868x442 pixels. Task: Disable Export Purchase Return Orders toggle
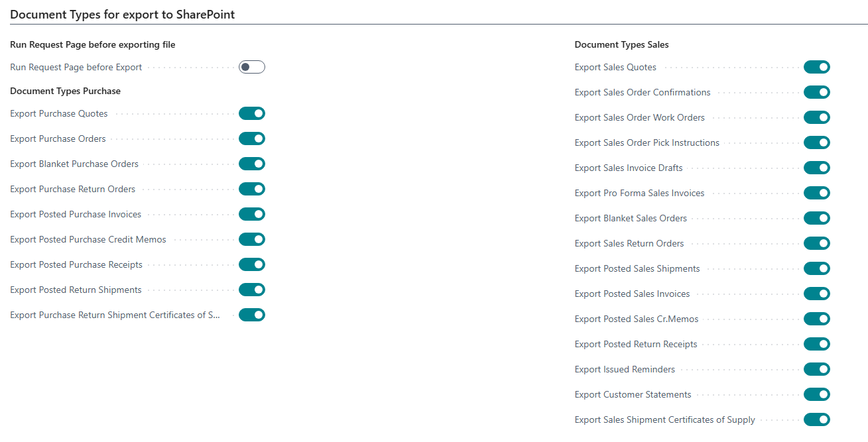point(252,189)
